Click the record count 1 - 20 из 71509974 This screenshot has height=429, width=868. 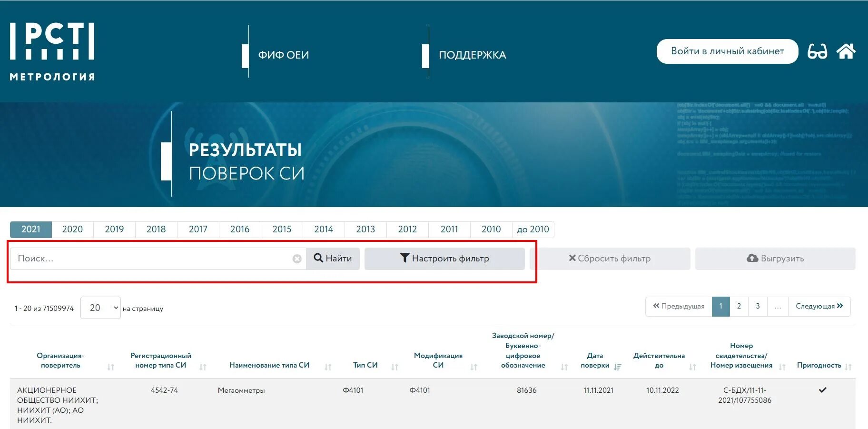pos(44,309)
